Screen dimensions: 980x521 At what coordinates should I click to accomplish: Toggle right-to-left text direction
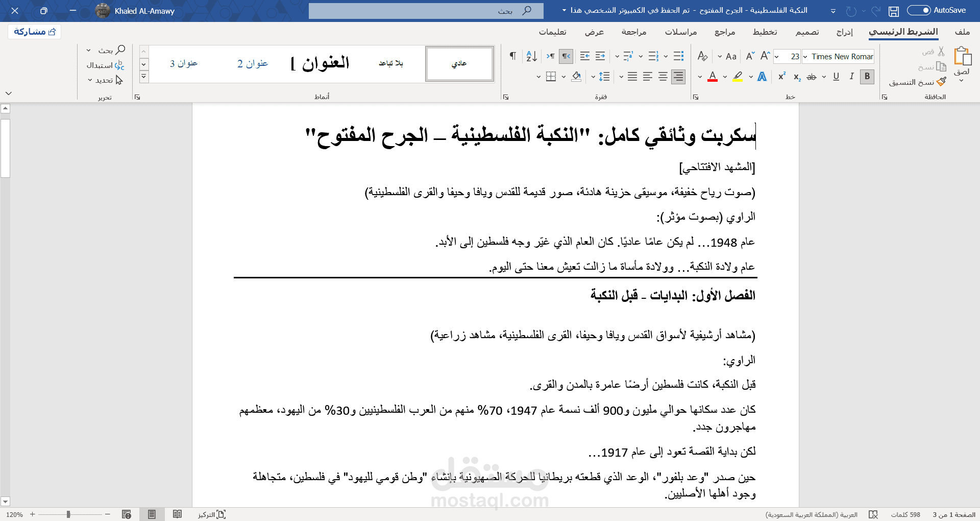coord(566,56)
